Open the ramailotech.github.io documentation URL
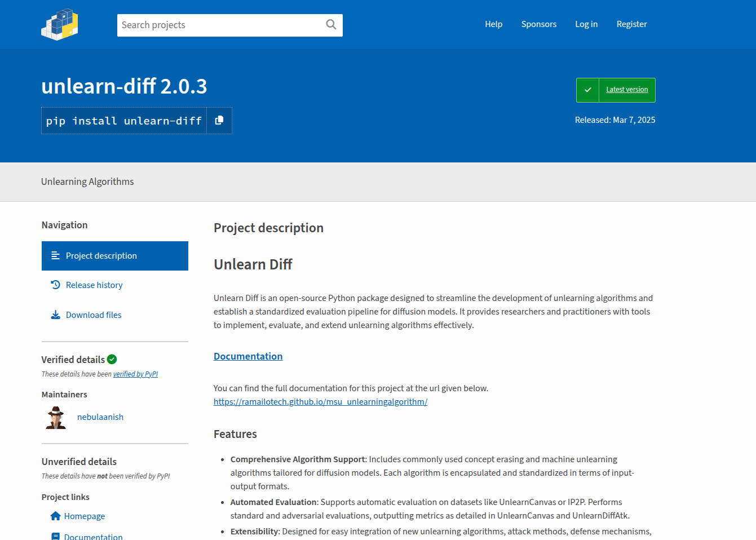This screenshot has width=756, height=540. (320, 402)
